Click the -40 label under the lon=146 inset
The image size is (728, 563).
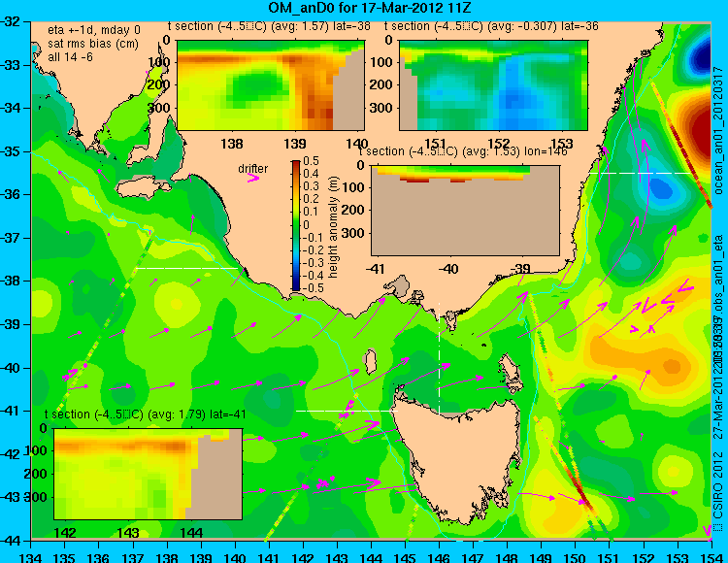click(x=448, y=269)
